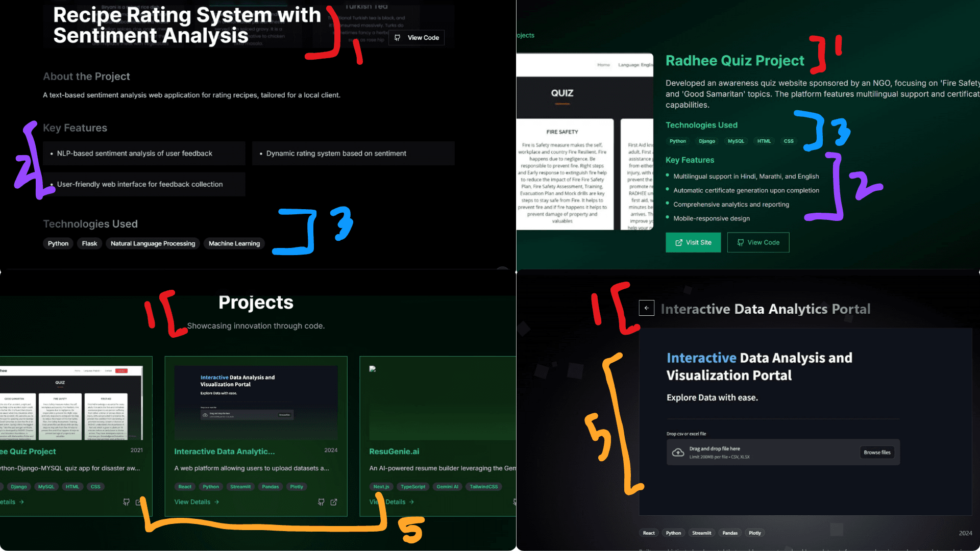
Task: Select Next.js tag on ResuGenie.ai card
Action: [x=381, y=487]
